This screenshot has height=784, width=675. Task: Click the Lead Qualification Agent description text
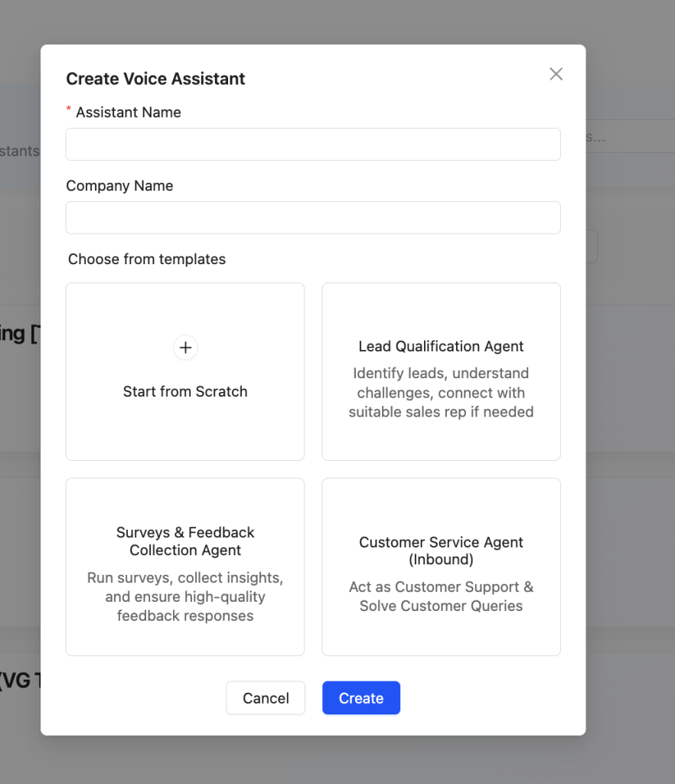(441, 393)
